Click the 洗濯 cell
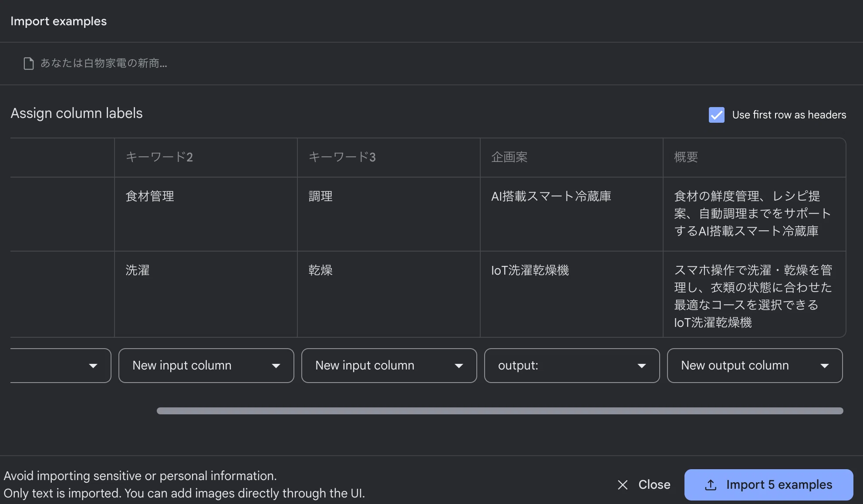Viewport: 863px width, 504px height. pyautogui.click(x=206, y=294)
